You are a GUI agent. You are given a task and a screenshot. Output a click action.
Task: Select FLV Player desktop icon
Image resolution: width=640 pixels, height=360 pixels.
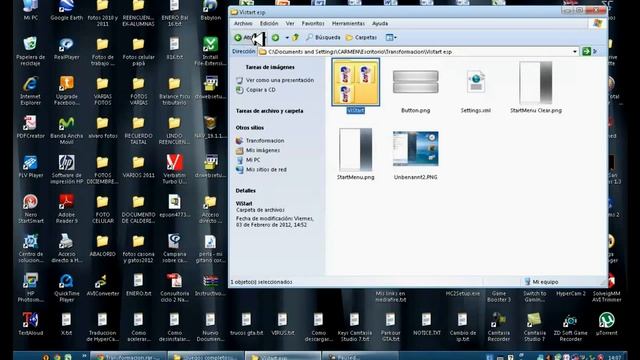31,167
